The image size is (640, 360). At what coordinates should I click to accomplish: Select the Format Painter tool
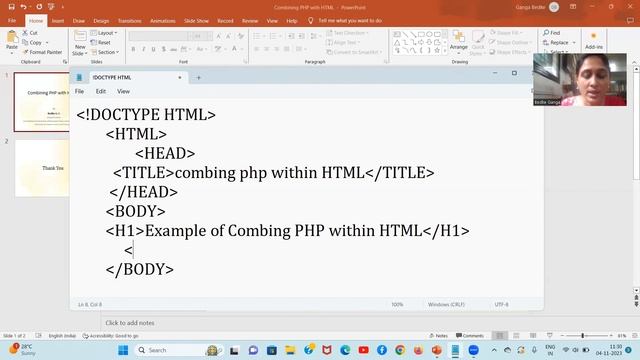pos(42,52)
